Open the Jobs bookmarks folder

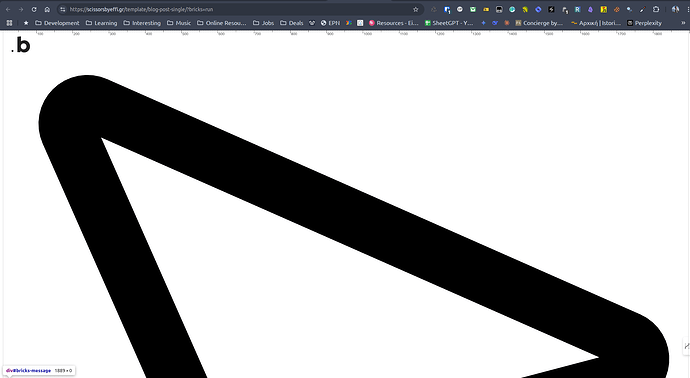(x=263, y=23)
